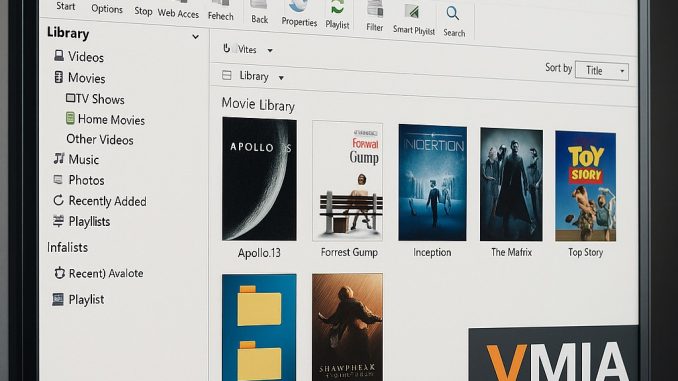
Task: Click the Search magnifier icon
Action: click(453, 13)
